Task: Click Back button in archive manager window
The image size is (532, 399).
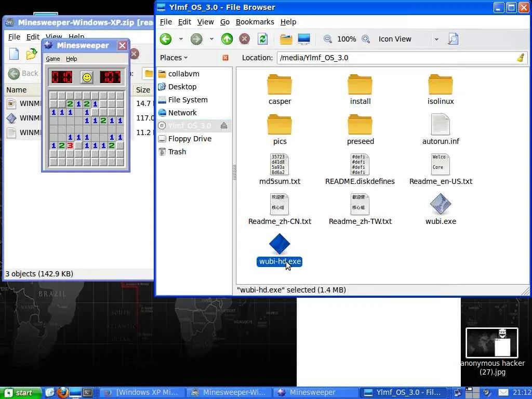Action: pyautogui.click(x=23, y=73)
